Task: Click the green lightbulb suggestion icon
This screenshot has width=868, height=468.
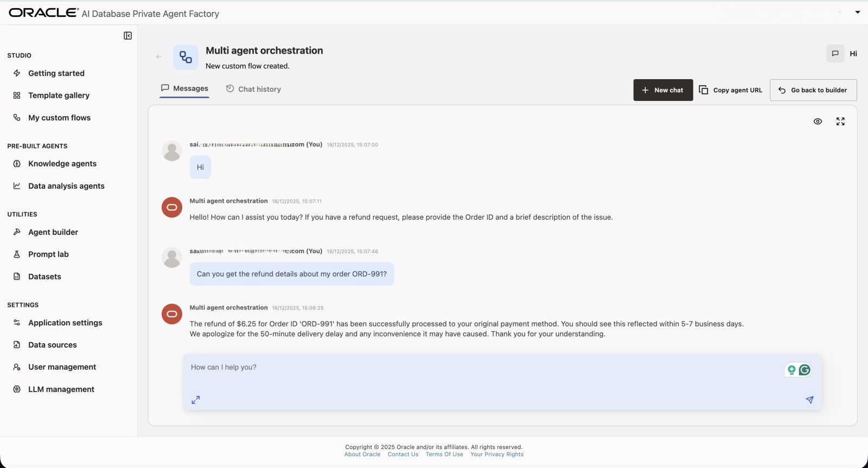Action: click(x=792, y=370)
